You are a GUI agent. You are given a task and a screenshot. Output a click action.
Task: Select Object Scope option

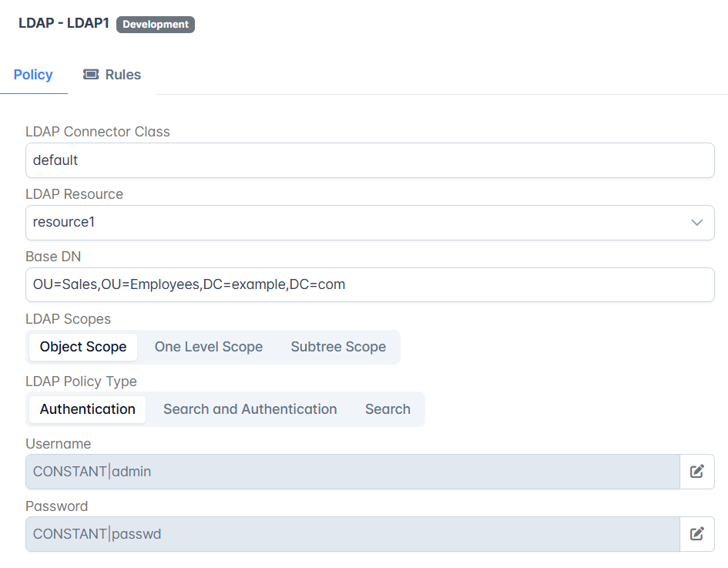point(83,347)
